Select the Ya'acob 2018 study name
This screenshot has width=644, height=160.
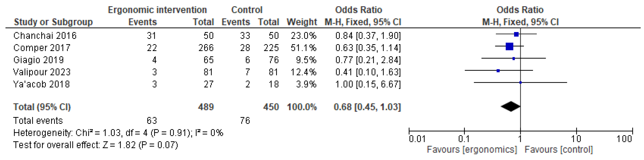pyautogui.click(x=42, y=84)
